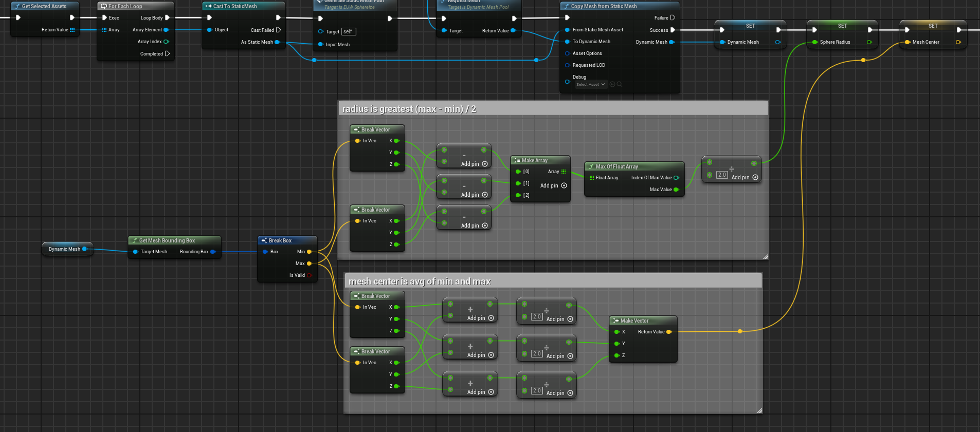Viewport: 980px width, 432px height.
Task: Open the Select Asset dropdown under Debug
Action: (x=591, y=84)
